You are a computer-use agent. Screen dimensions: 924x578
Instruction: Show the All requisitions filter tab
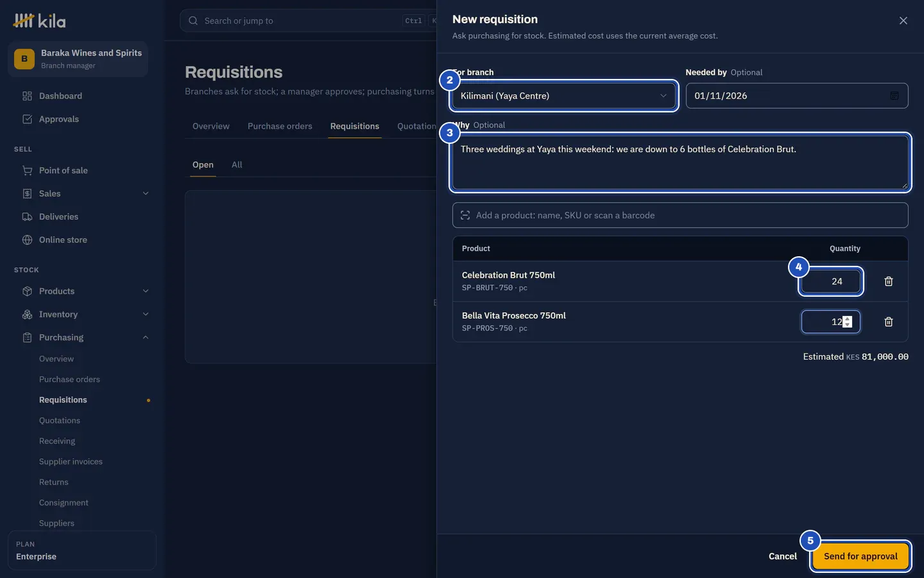pos(237,164)
